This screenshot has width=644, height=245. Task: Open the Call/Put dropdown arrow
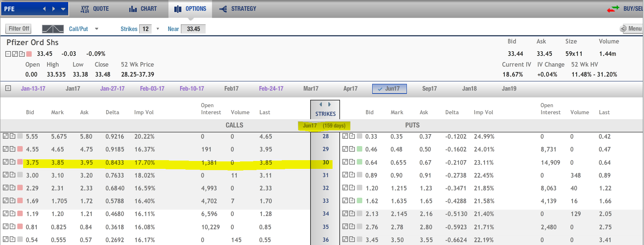(x=97, y=29)
